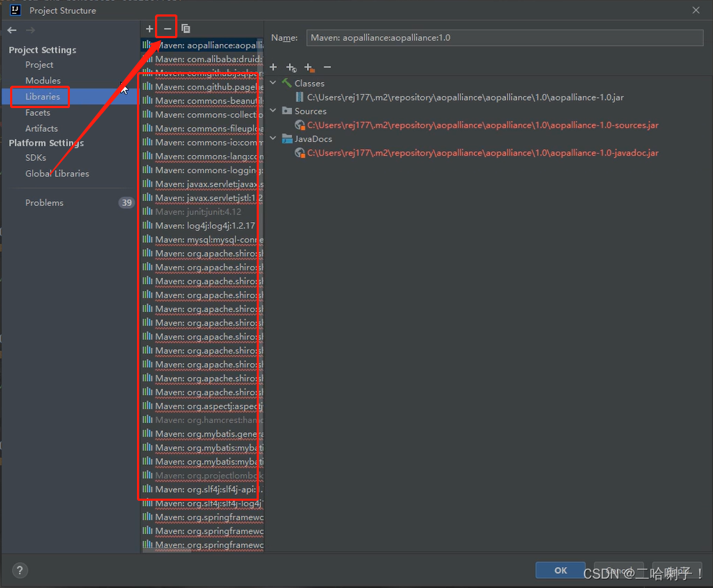Select Maven: org.mybatis.generator library
This screenshot has width=713, height=588.
point(203,434)
